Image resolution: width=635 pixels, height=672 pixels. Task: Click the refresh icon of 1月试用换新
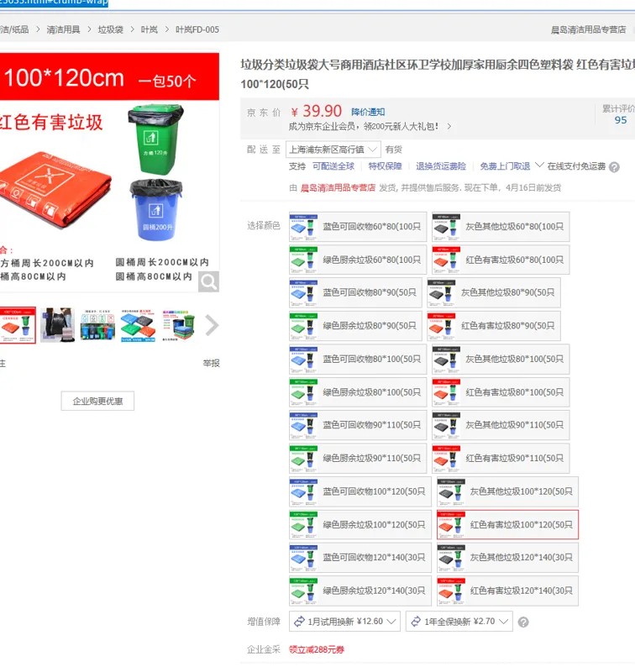coord(299,622)
